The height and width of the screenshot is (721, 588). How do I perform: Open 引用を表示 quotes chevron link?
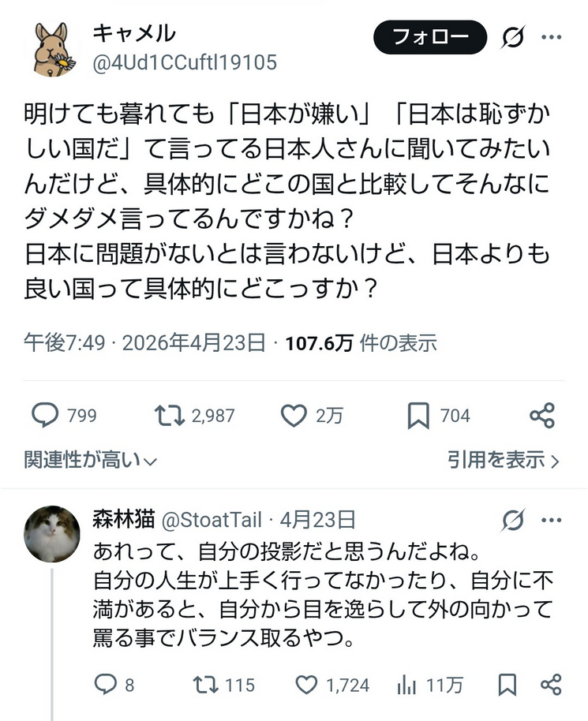tap(504, 459)
